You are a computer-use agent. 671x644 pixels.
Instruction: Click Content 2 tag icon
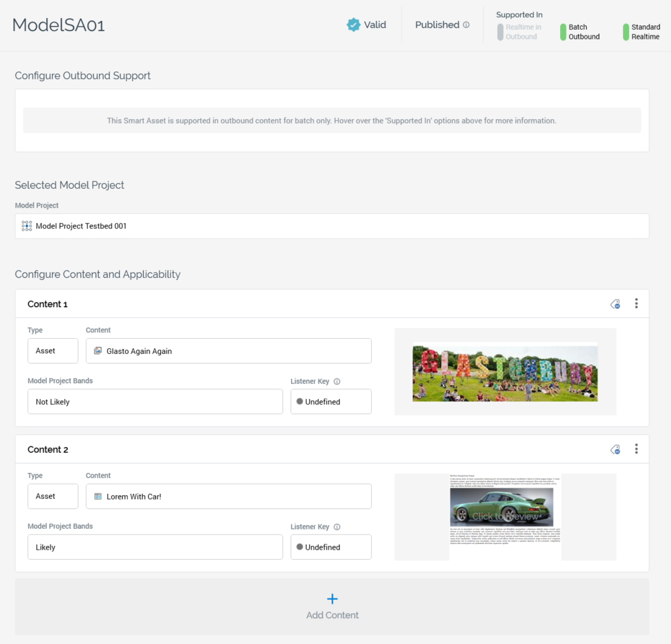[615, 450]
